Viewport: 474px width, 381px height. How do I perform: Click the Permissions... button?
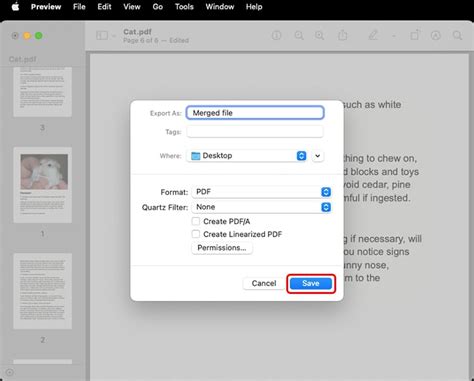[222, 248]
